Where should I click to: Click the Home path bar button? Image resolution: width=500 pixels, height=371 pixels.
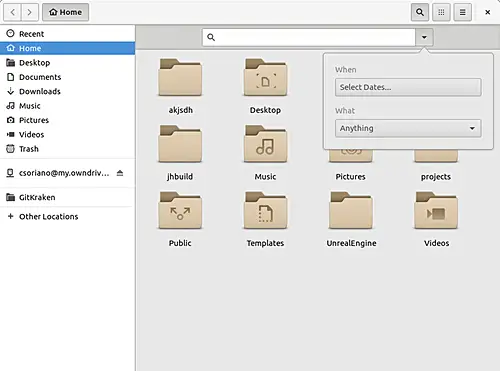click(65, 12)
